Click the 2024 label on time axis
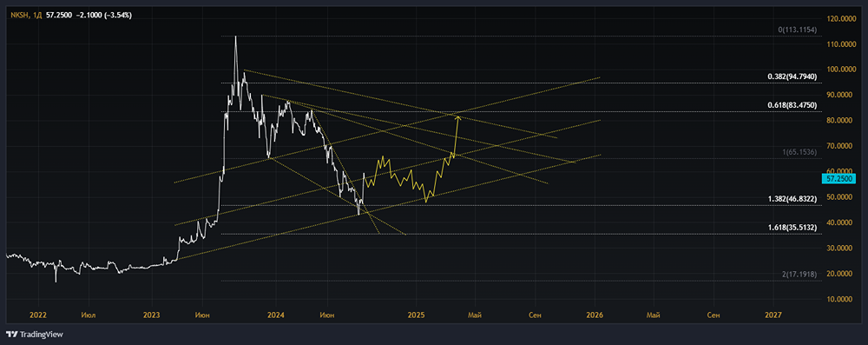 point(275,315)
